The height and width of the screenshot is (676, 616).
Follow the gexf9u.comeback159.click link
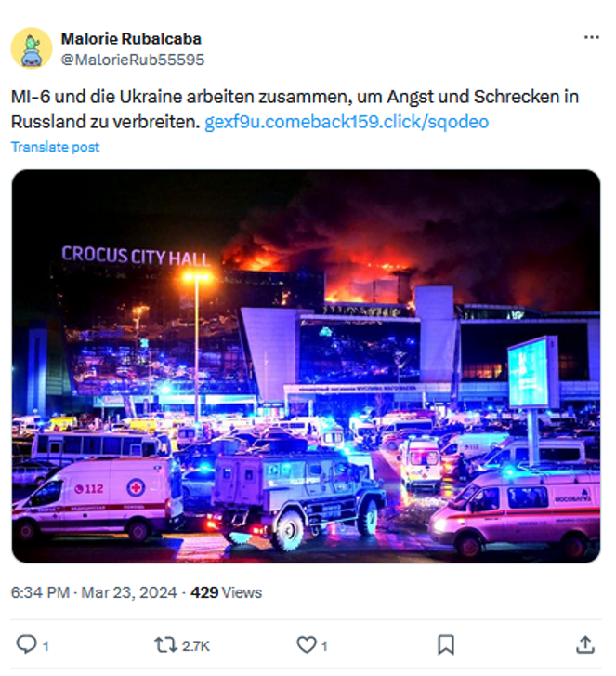pos(347,122)
